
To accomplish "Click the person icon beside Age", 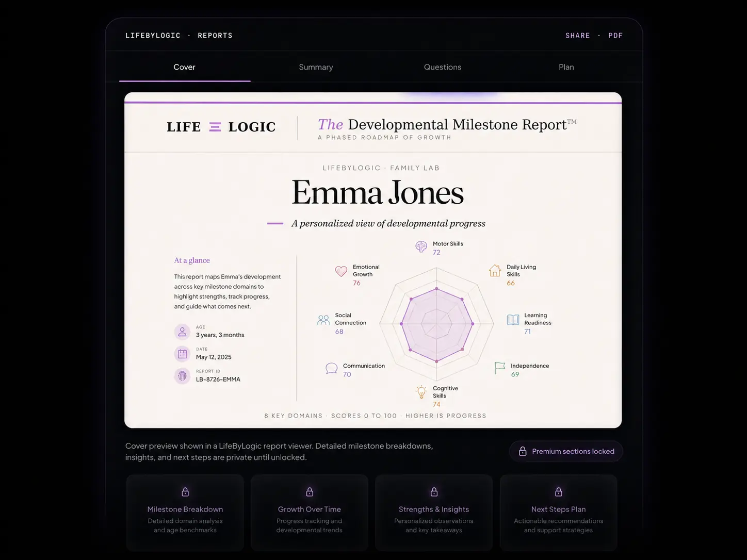I will (182, 332).
